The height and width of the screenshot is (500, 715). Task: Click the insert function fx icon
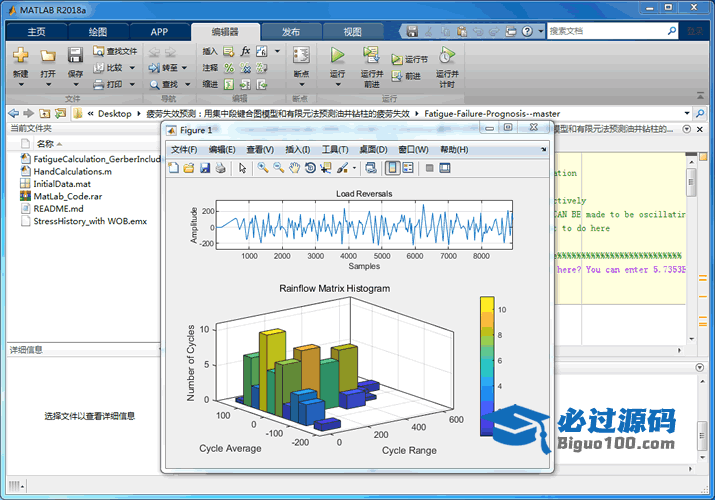coord(245,51)
